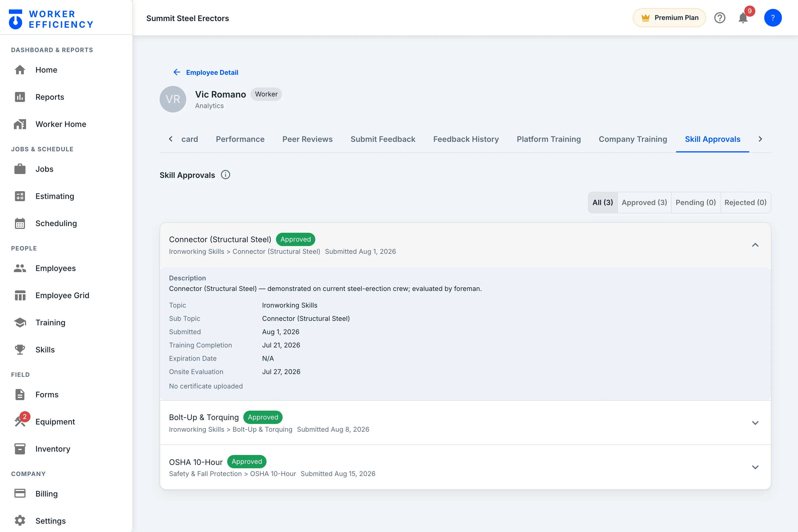Open the Feedback History tab

pos(466,139)
